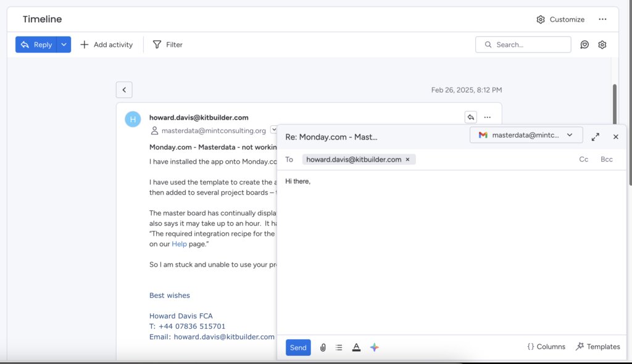The width and height of the screenshot is (632, 364).
Task: Expand recipient details under the sender address
Action: pos(273,130)
